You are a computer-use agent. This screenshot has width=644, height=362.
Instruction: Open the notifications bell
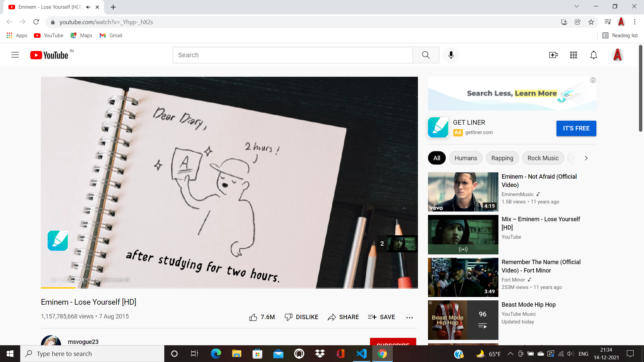coord(594,55)
